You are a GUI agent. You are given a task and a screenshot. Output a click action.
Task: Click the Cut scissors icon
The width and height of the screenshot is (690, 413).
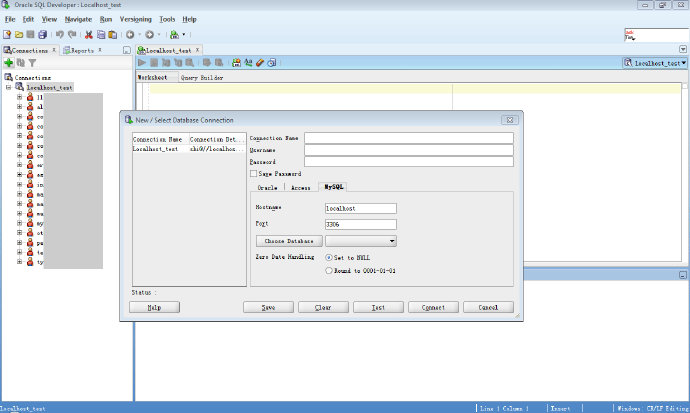(89, 34)
